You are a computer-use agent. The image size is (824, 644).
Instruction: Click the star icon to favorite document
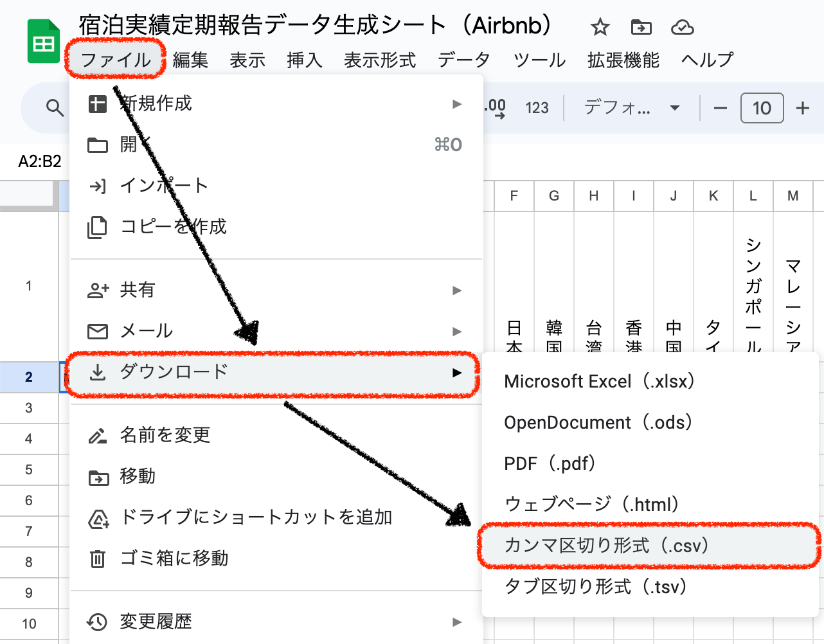coord(600,27)
